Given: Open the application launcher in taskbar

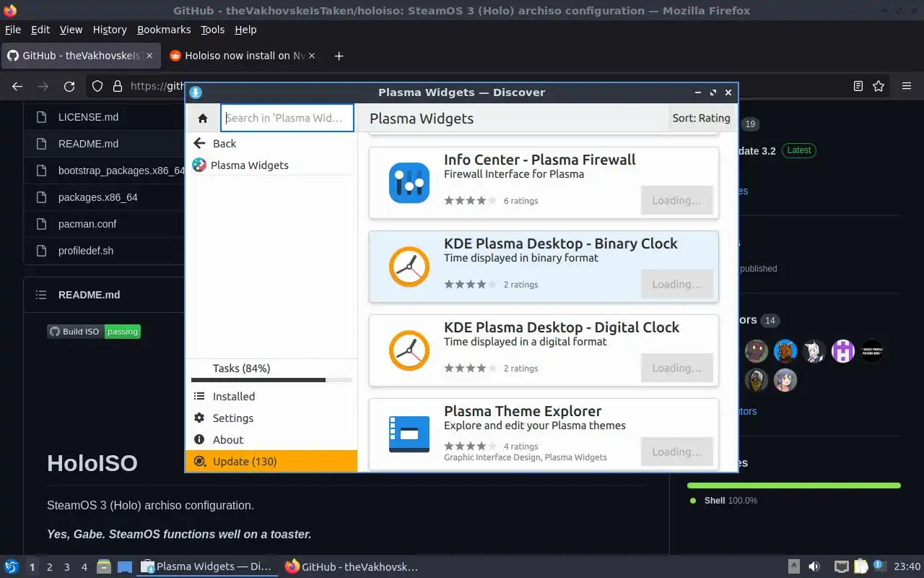Looking at the screenshot, I should point(12,566).
